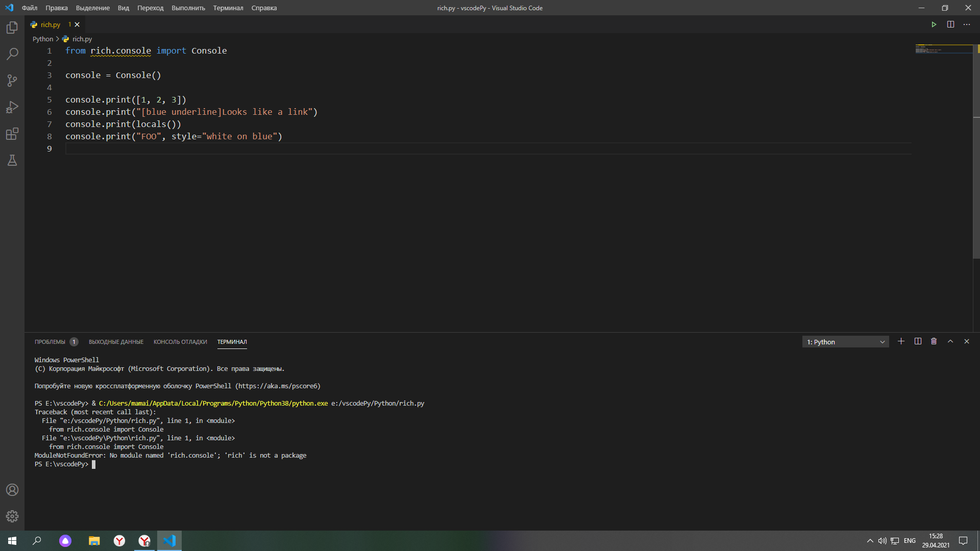Open File Explorer from taskbar
Screen dimensions: 980x551
point(94,541)
